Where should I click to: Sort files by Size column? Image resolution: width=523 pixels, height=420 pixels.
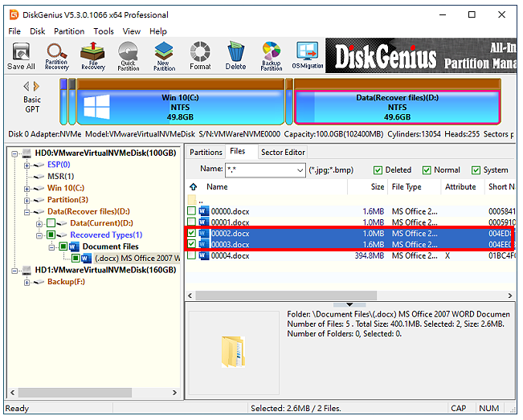(x=367, y=186)
